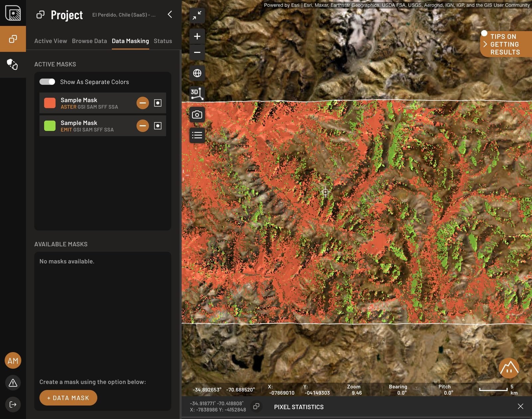Click the El Perdido, Chile project name

124,15
